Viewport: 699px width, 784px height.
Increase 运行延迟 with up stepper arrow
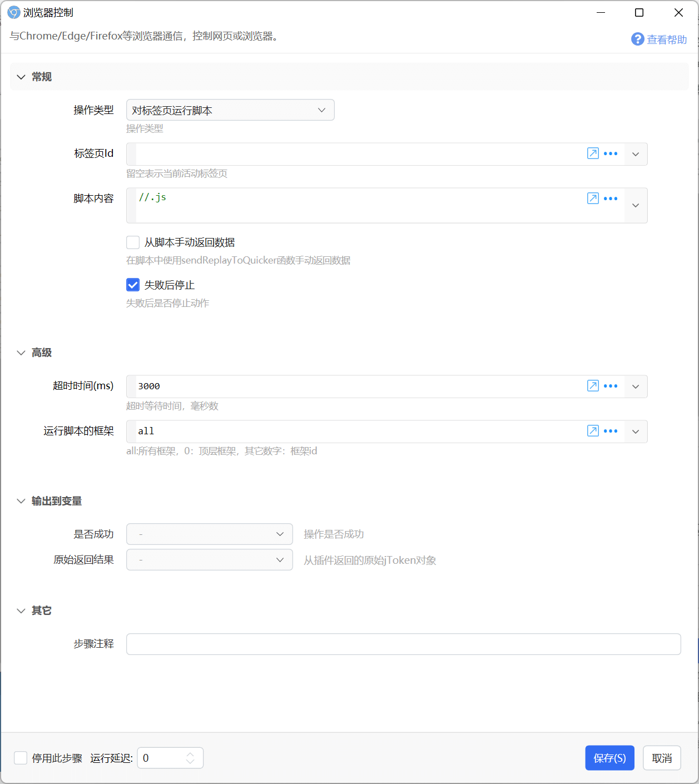[x=190, y=754]
